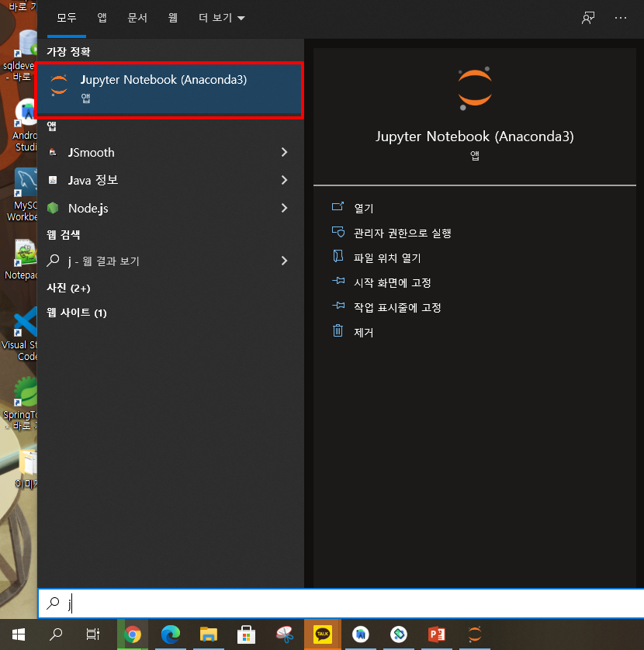Click 열기 to open the app

point(364,208)
